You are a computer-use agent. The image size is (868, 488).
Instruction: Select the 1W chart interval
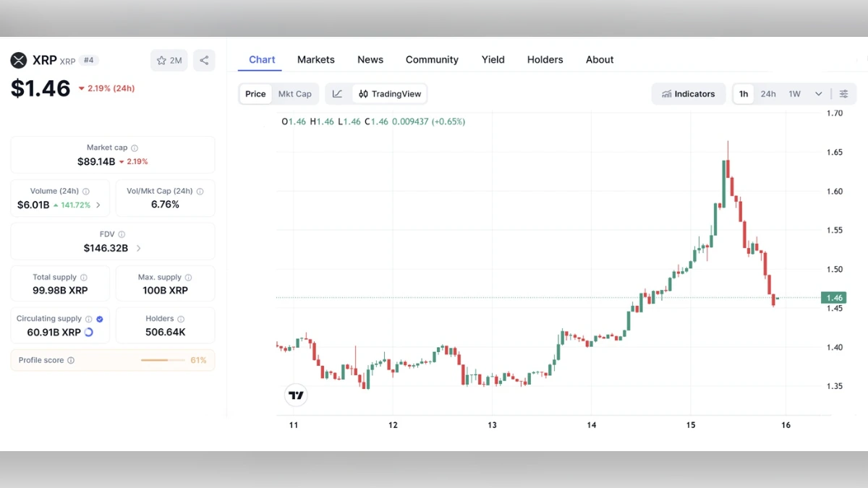(x=795, y=94)
